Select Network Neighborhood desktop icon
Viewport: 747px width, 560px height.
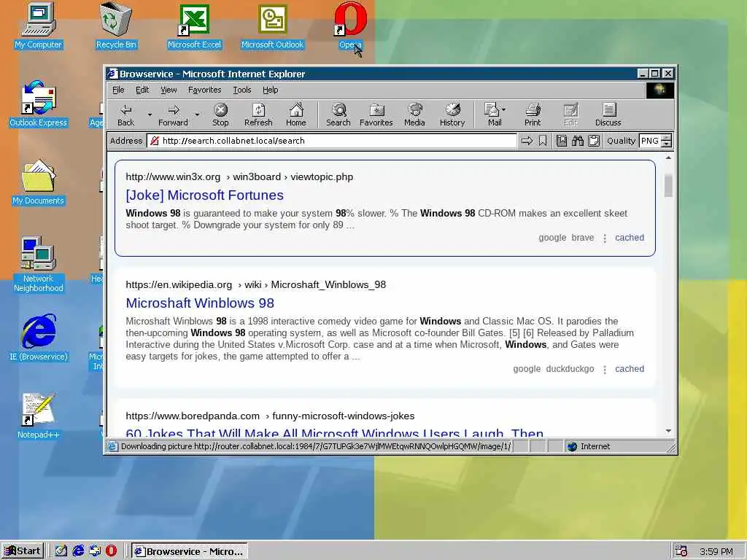pos(38,264)
